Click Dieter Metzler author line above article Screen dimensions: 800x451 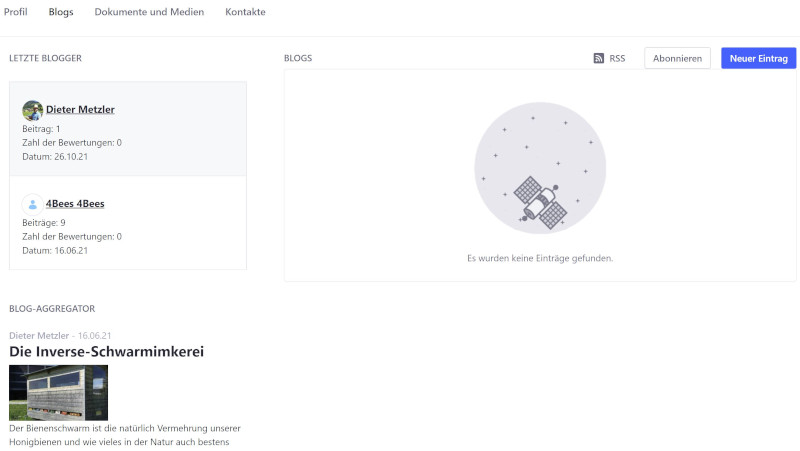pos(39,336)
